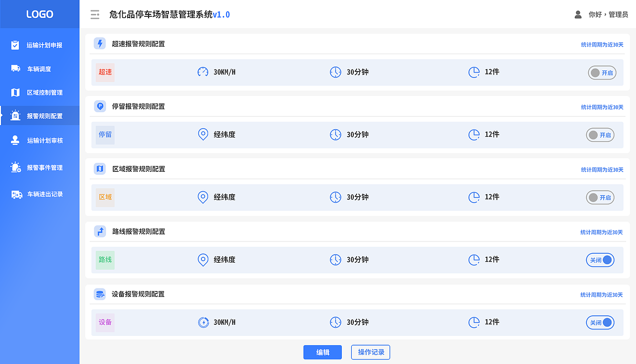The height and width of the screenshot is (364, 636).
Task: Click the location pin icon in 停留 row
Action: pos(203,135)
